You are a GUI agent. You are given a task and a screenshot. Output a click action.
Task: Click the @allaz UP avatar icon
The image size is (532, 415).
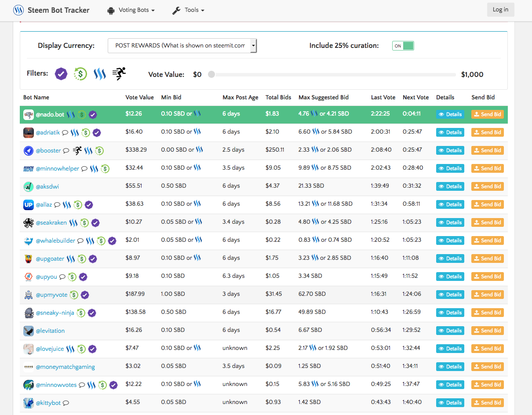click(x=29, y=204)
